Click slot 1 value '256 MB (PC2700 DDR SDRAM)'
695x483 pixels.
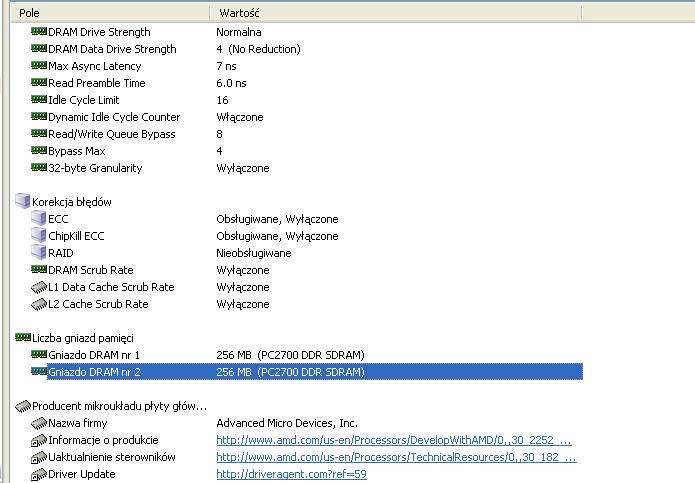click(x=290, y=355)
